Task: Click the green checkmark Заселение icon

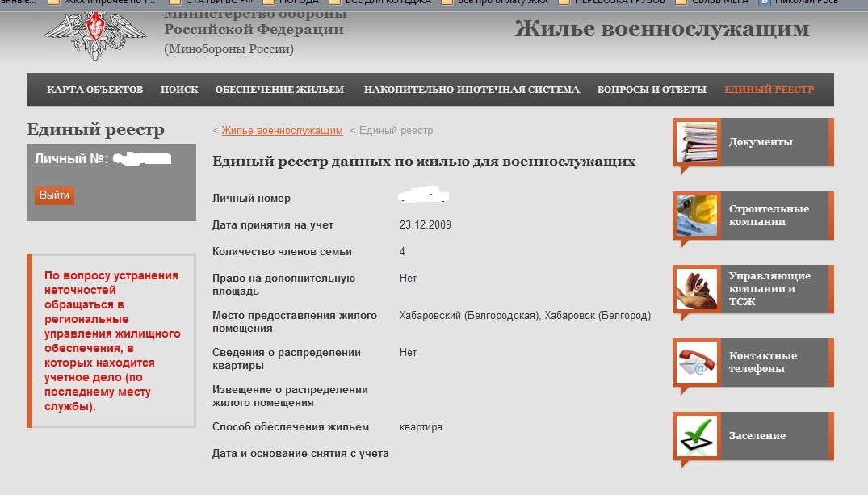Action: click(696, 436)
